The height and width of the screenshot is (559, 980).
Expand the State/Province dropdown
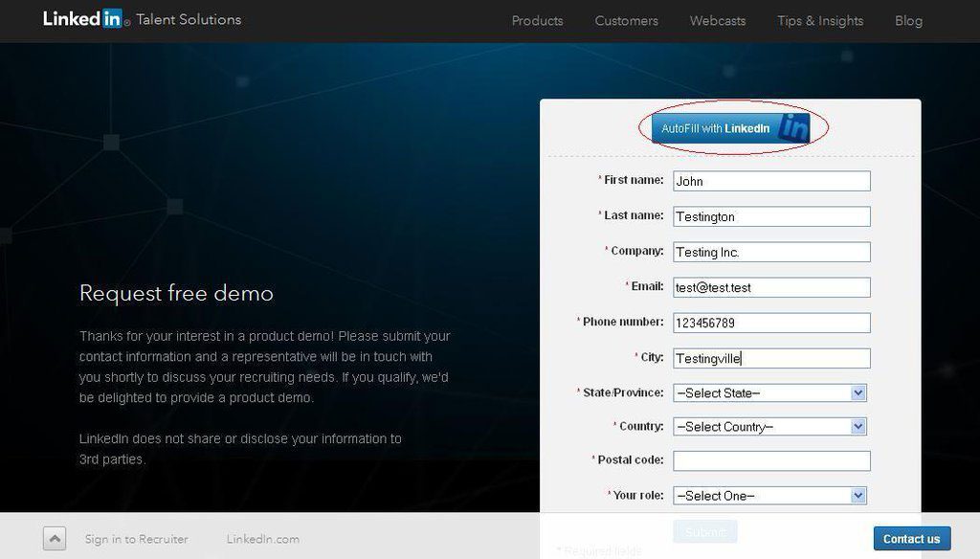click(770, 393)
